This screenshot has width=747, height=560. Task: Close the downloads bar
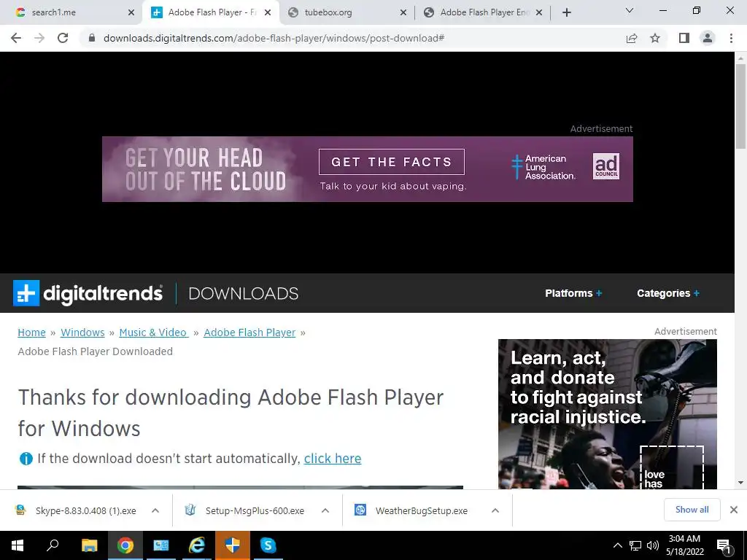pos(734,510)
